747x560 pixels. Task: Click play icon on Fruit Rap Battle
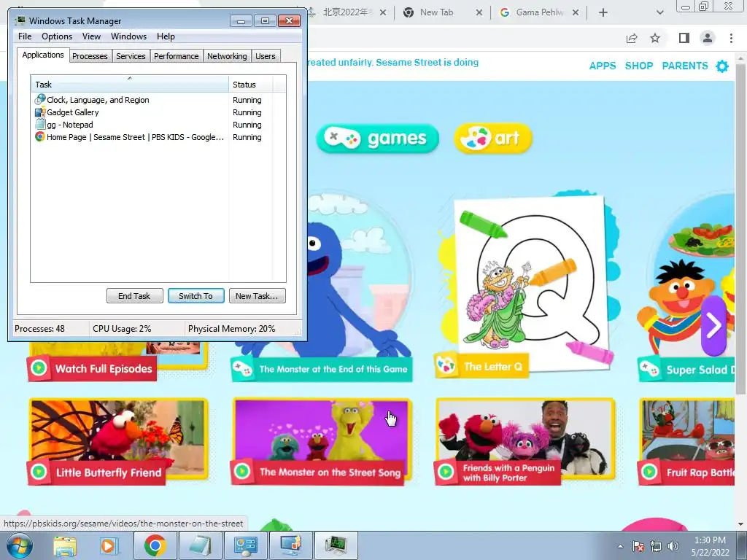pyautogui.click(x=649, y=472)
